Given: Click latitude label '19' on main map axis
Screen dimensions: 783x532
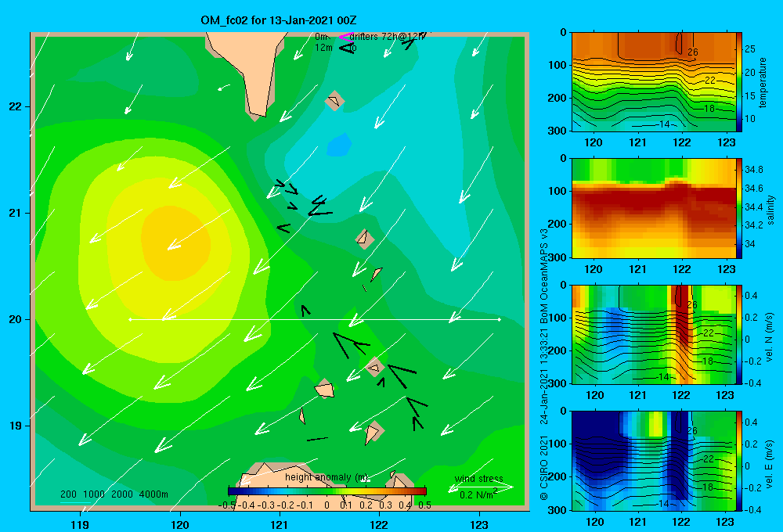Looking at the screenshot, I should click(x=15, y=426).
